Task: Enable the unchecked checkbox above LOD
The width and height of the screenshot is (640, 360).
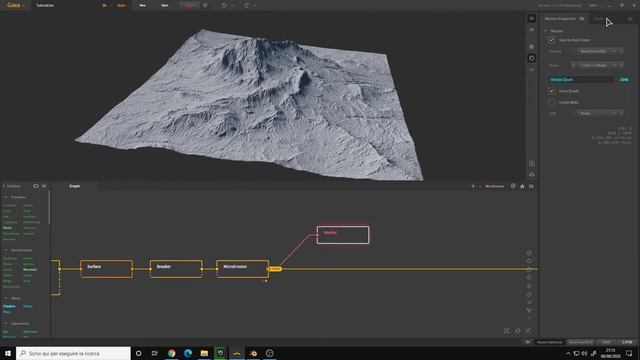Action: [x=551, y=102]
